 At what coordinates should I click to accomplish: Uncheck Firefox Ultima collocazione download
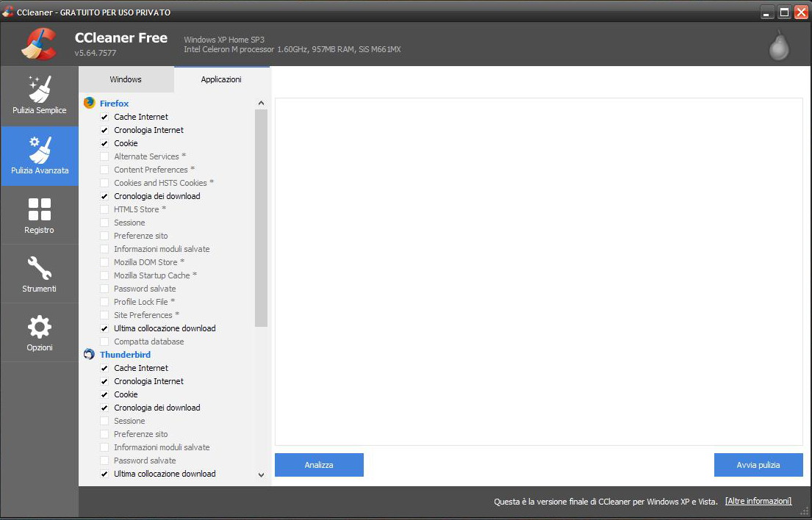[x=104, y=328]
